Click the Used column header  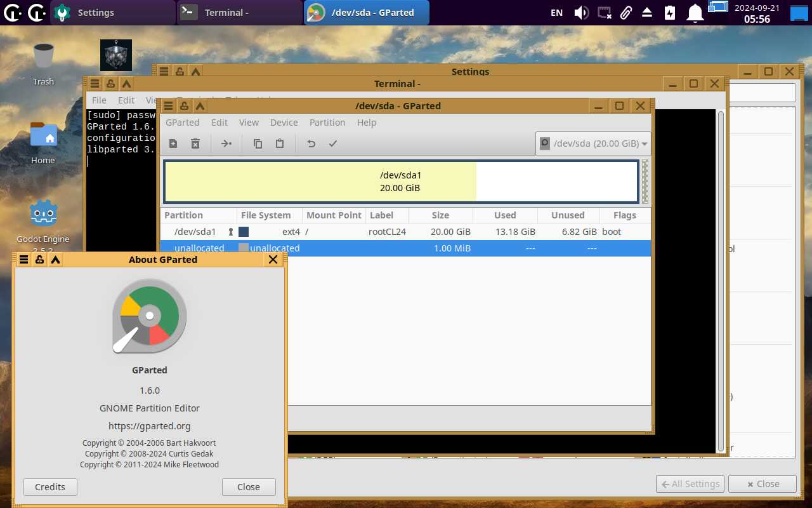pyautogui.click(x=505, y=215)
